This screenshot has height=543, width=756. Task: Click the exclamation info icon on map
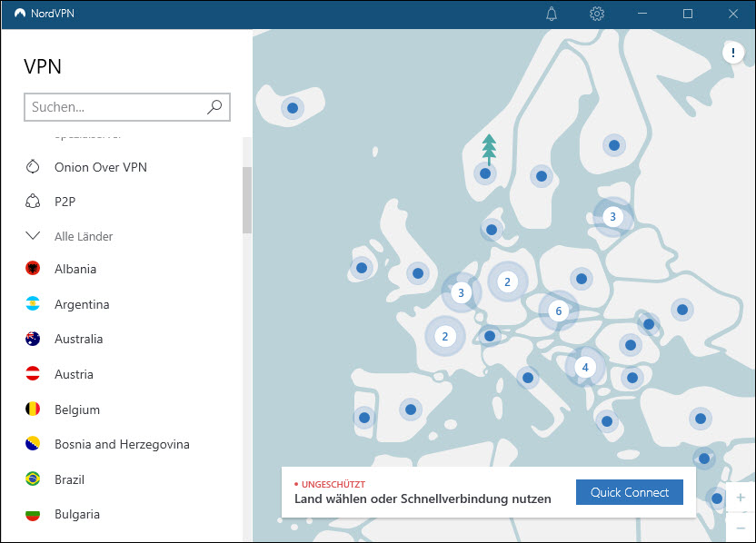pos(732,53)
